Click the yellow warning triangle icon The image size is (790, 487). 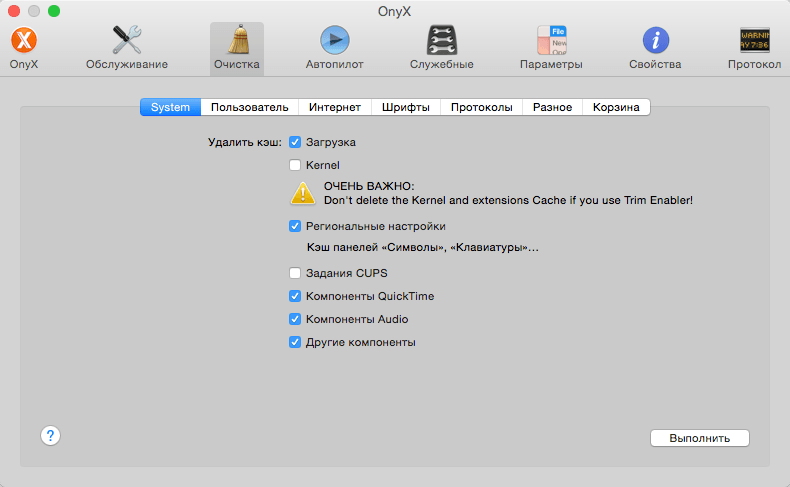(x=303, y=194)
